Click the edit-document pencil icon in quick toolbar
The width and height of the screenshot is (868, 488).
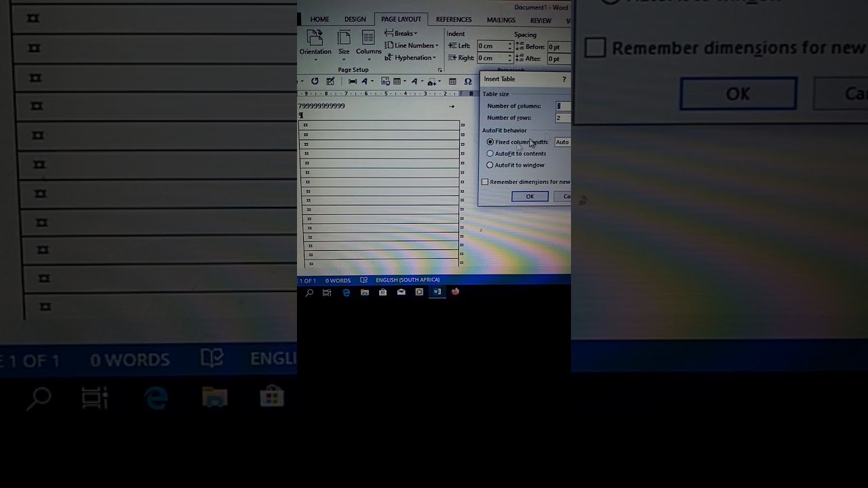[x=330, y=81]
